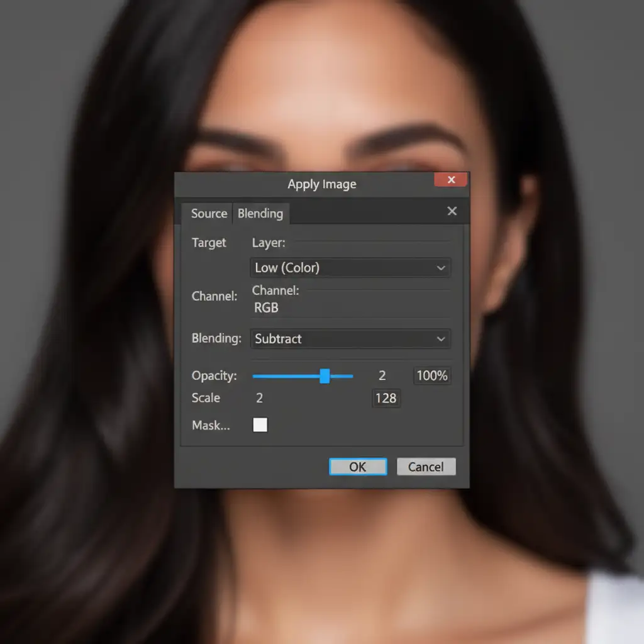Click the 128 offset field
The image size is (644, 644).
click(386, 398)
